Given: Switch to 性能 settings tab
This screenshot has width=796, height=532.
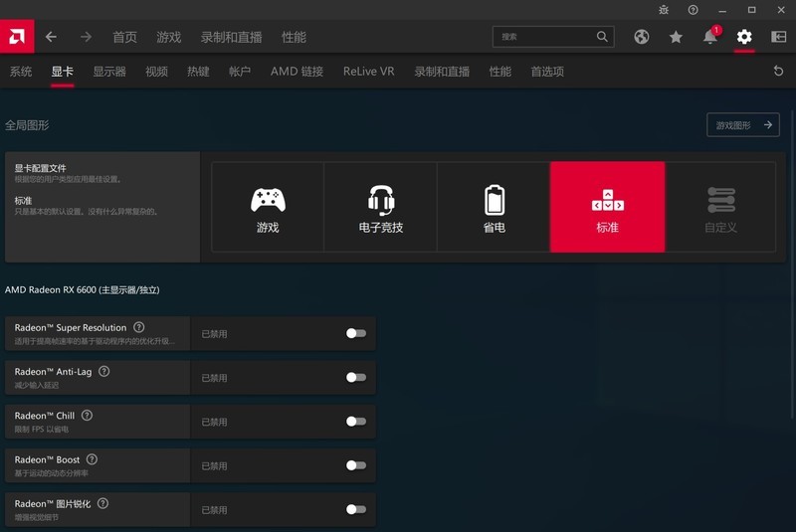Looking at the screenshot, I should click(500, 72).
